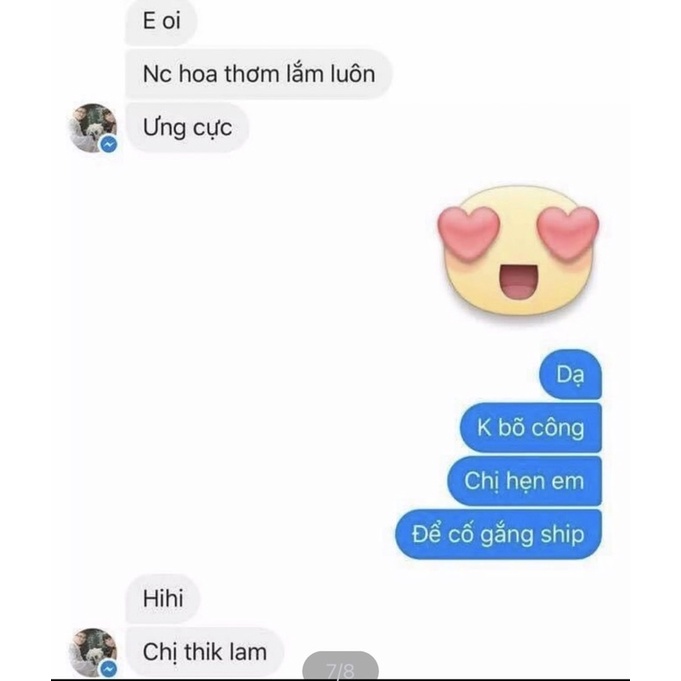681x681 pixels.
Task: Tap the "Chị hẹn em" sent message
Action: [525, 481]
